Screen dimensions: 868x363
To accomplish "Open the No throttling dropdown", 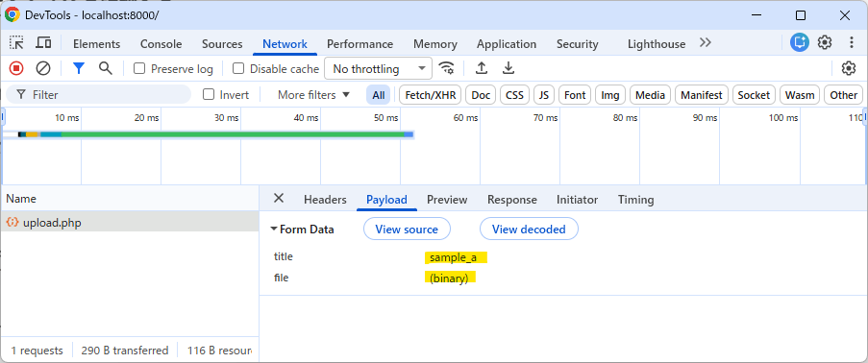I will tap(378, 68).
